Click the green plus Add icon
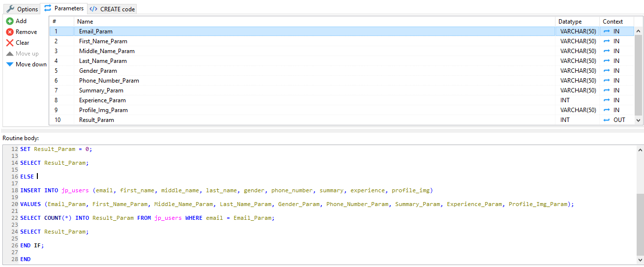This screenshot has width=644, height=267. point(9,21)
